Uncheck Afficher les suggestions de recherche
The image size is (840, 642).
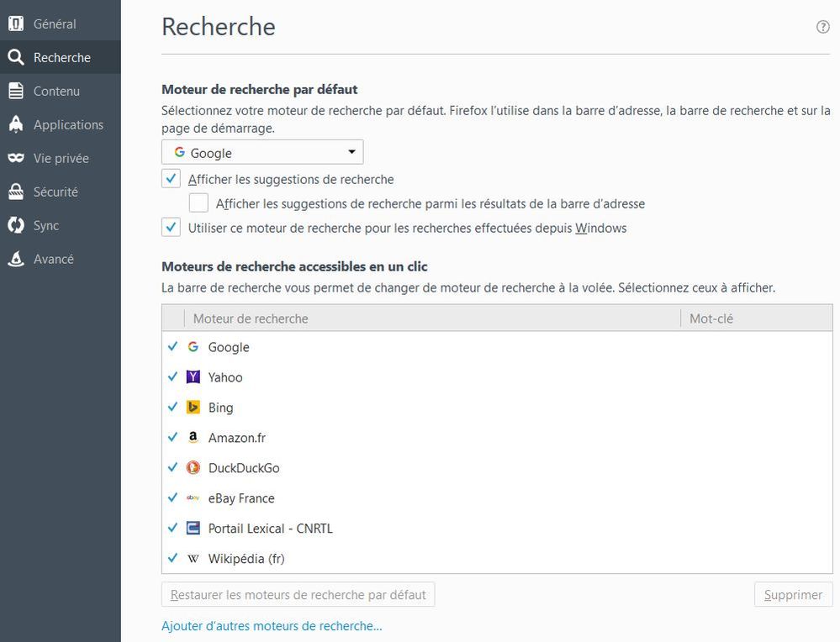coord(172,179)
